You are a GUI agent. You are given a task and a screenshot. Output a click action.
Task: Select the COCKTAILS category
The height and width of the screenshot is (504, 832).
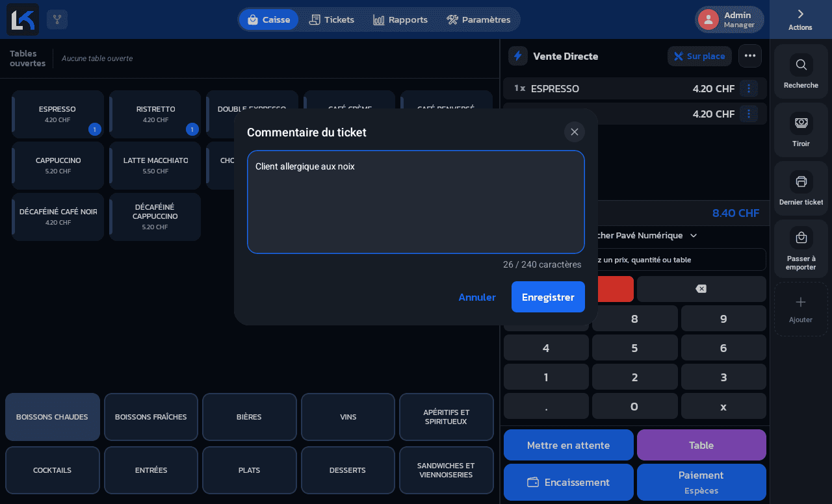pos(53,470)
